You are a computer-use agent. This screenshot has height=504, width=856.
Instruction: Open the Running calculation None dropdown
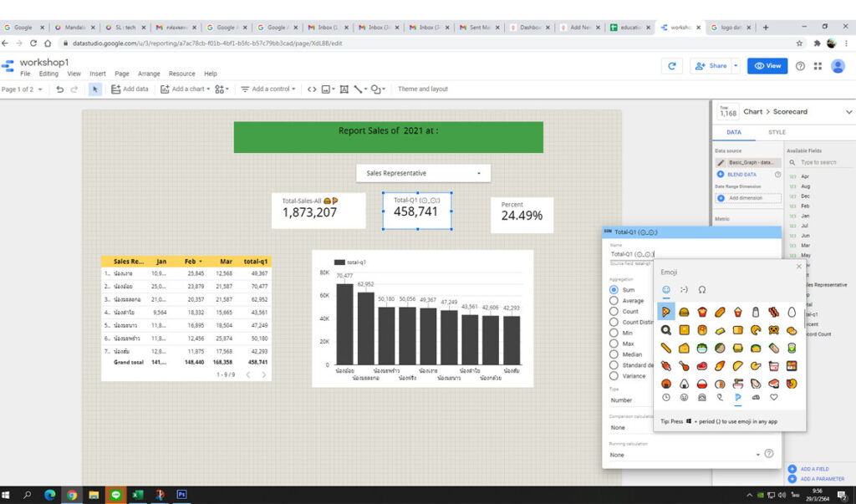pyautogui.click(x=685, y=455)
